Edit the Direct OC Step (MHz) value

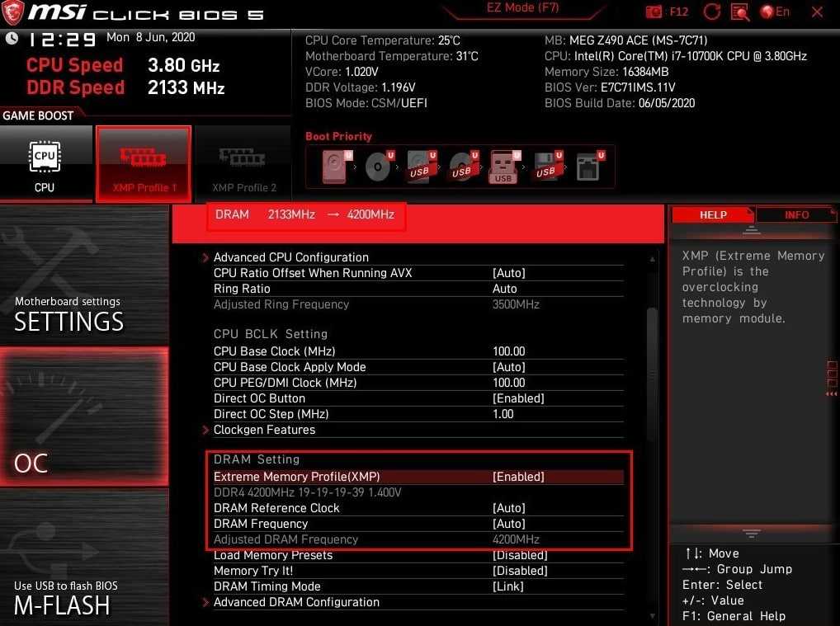(503, 414)
